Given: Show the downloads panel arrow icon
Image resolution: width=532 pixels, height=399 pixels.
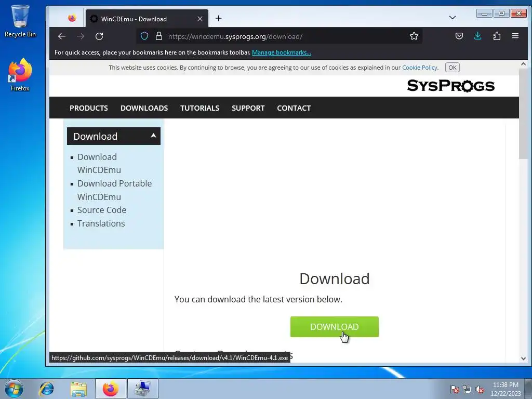Looking at the screenshot, I should point(478,36).
